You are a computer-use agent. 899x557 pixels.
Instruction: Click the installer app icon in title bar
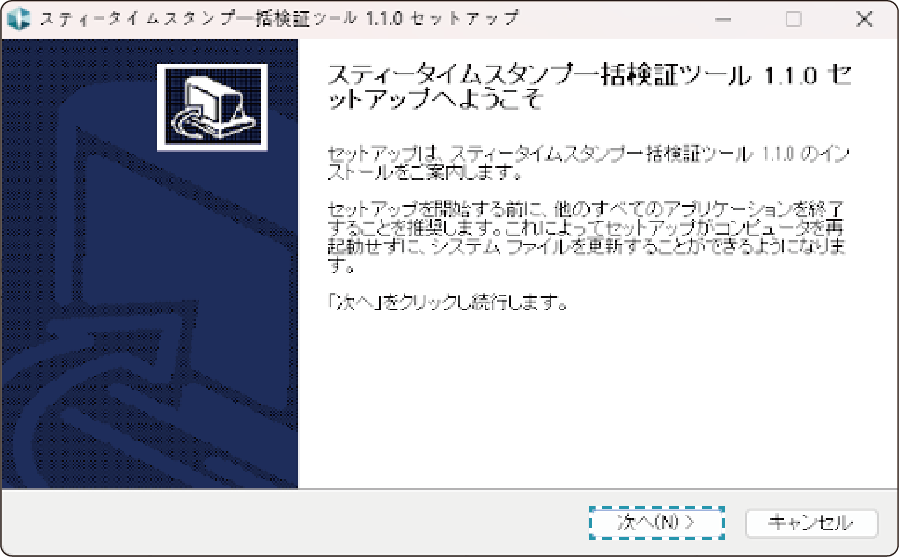coord(19,19)
